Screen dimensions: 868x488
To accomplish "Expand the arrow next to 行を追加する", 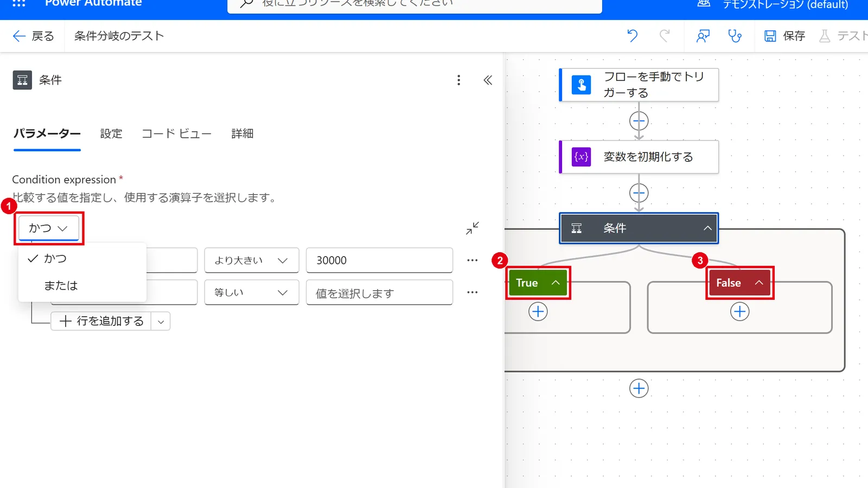I will click(161, 322).
